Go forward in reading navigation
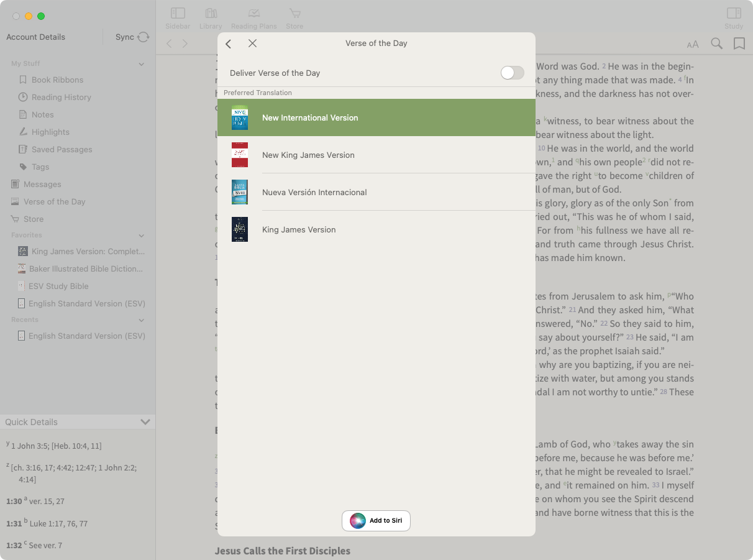The image size is (753, 560). tap(185, 44)
